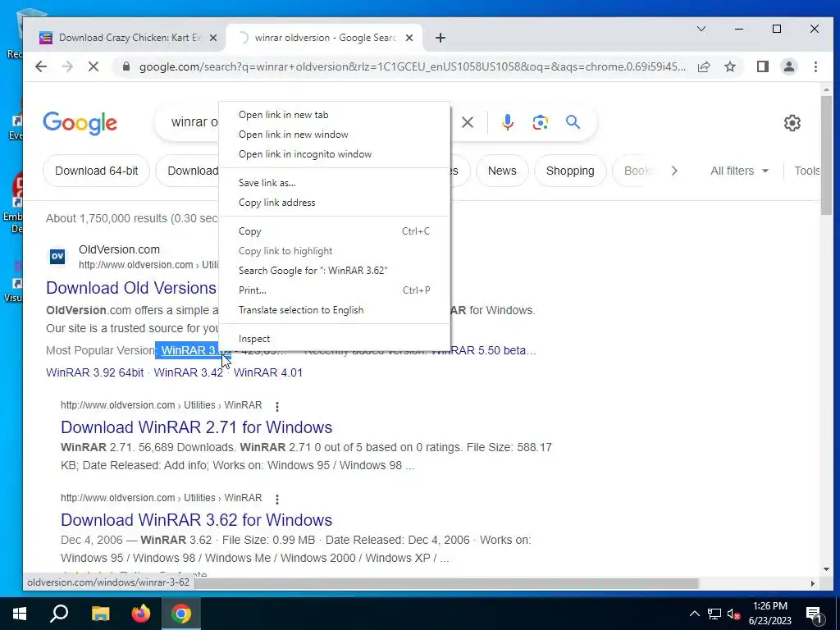Click the Download 64-bit filter chip

[97, 171]
